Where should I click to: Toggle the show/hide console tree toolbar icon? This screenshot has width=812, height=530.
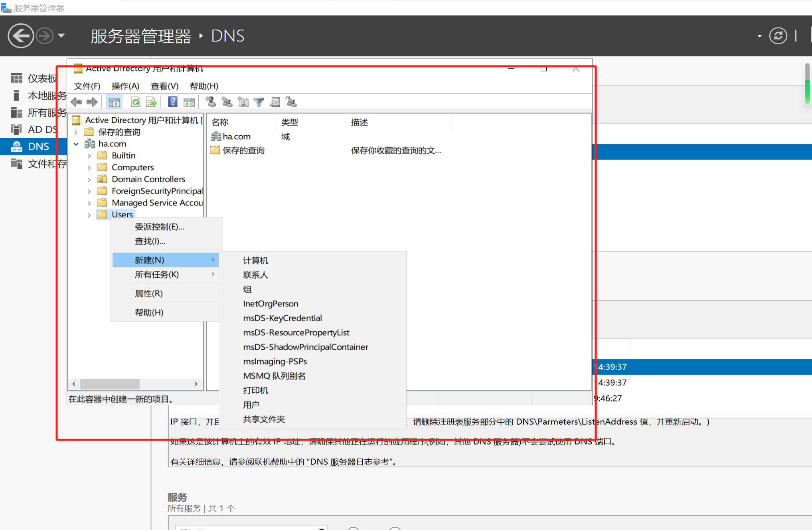(115, 102)
